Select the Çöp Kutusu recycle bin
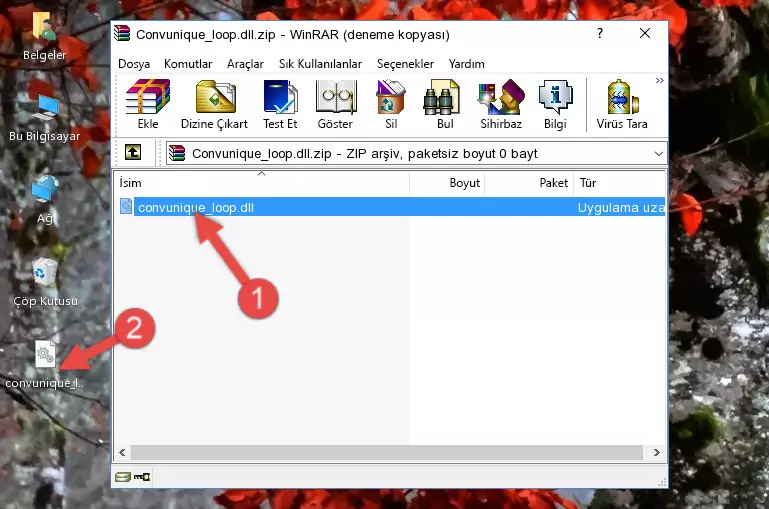 coord(45,282)
